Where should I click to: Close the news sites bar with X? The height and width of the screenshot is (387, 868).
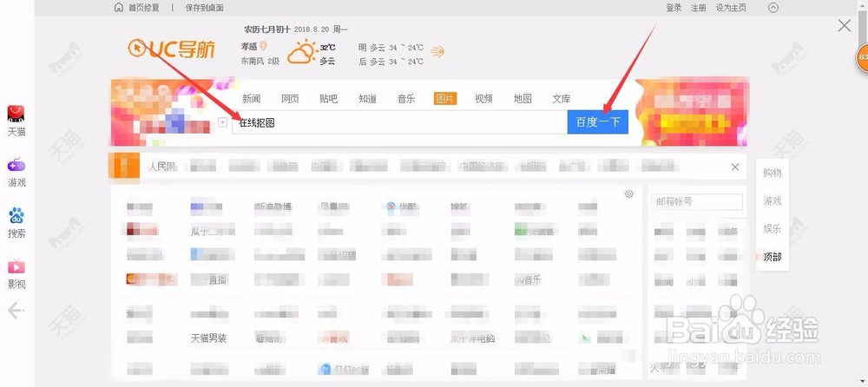(x=735, y=167)
